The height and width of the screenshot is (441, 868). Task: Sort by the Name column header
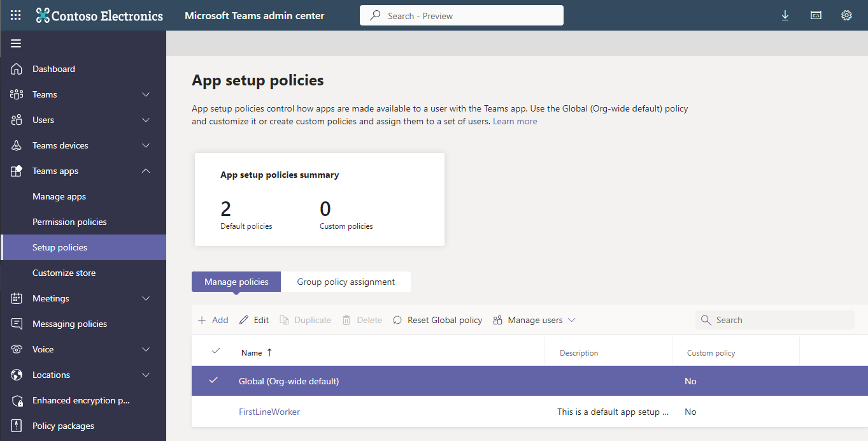click(x=257, y=352)
